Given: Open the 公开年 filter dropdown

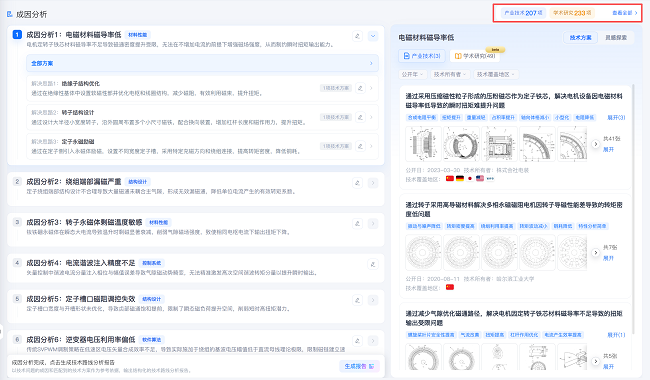Looking at the screenshot, I should pos(412,74).
